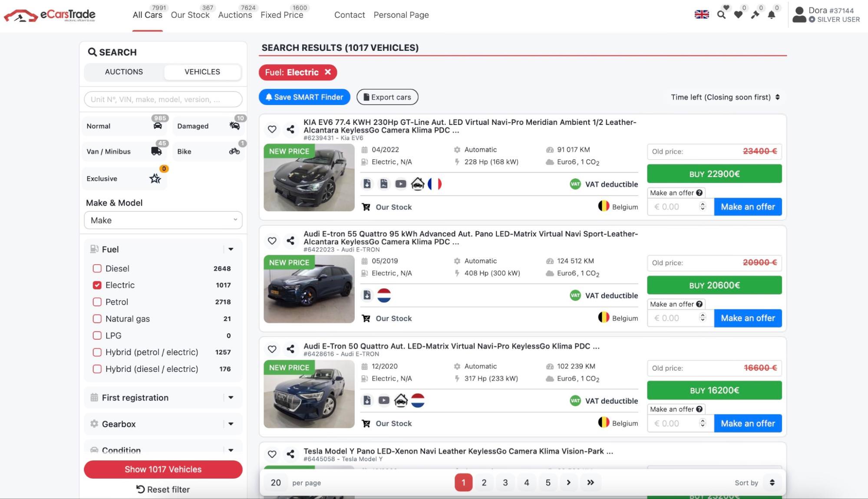This screenshot has width=868, height=499.
Task: Share the Audi E-tron 55 Quattro listing
Action: pyautogui.click(x=290, y=241)
